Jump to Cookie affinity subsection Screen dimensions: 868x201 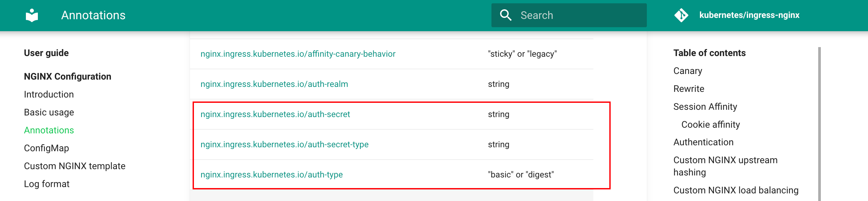tap(710, 125)
